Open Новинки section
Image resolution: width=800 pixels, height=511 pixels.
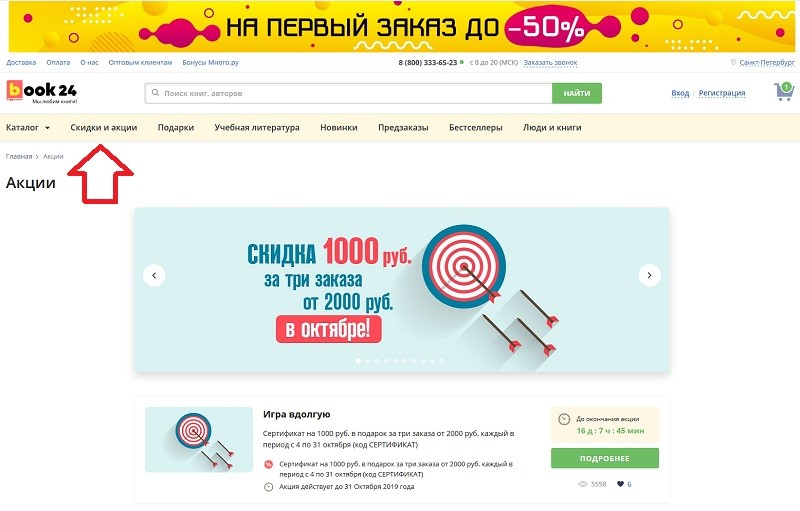339,127
